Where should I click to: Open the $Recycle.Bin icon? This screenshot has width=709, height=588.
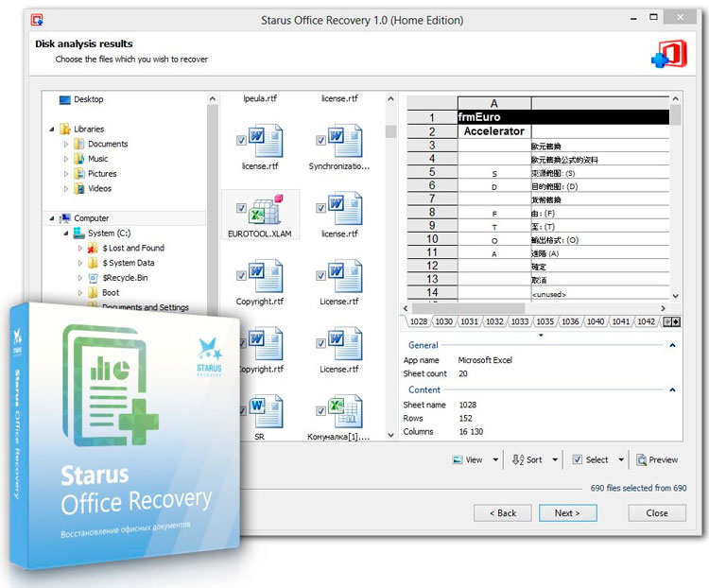tap(94, 278)
